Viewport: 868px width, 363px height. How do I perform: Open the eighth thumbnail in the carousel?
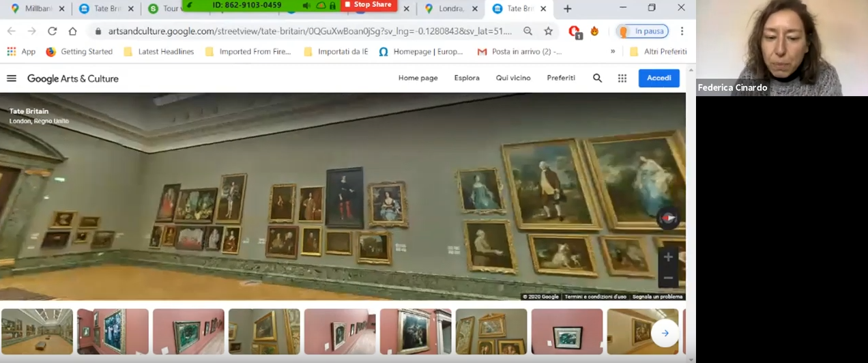tap(567, 332)
